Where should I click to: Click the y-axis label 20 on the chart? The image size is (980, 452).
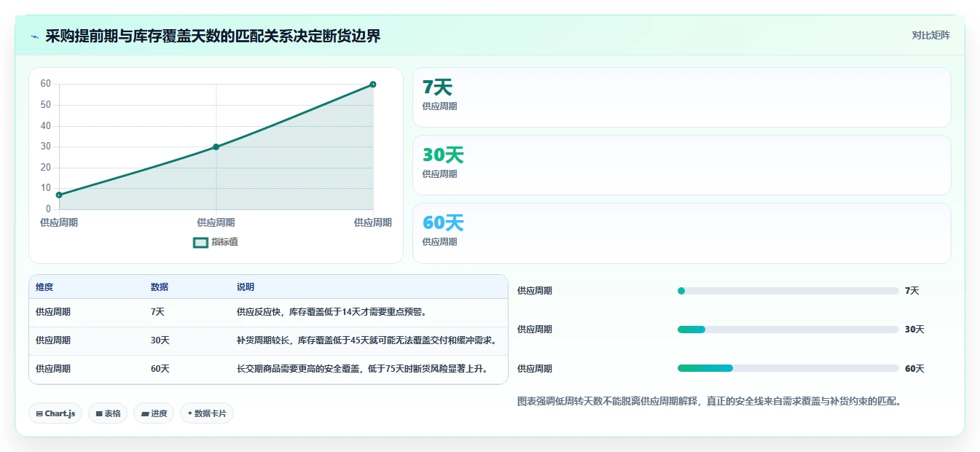pos(45,167)
